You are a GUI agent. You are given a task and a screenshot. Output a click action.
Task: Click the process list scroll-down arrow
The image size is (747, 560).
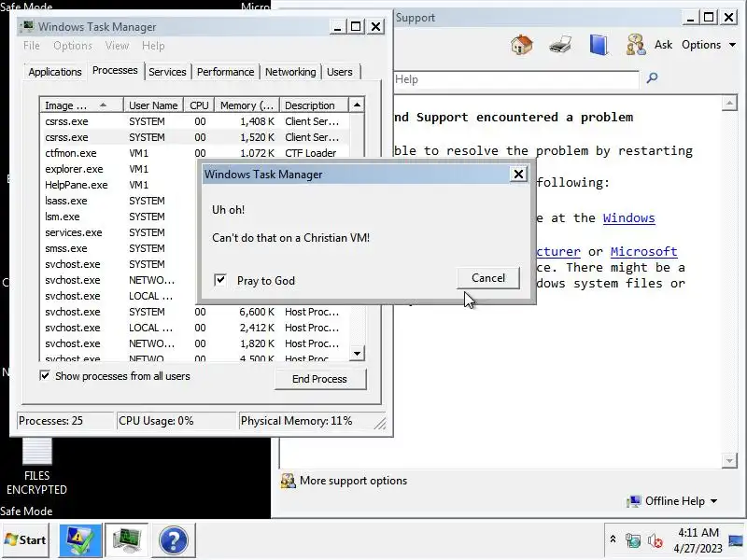357,354
